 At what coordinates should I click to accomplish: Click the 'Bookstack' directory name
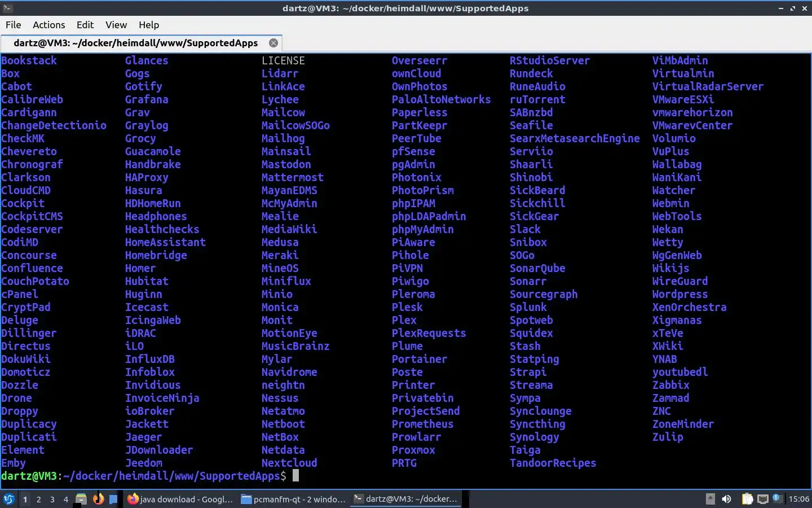coord(29,60)
